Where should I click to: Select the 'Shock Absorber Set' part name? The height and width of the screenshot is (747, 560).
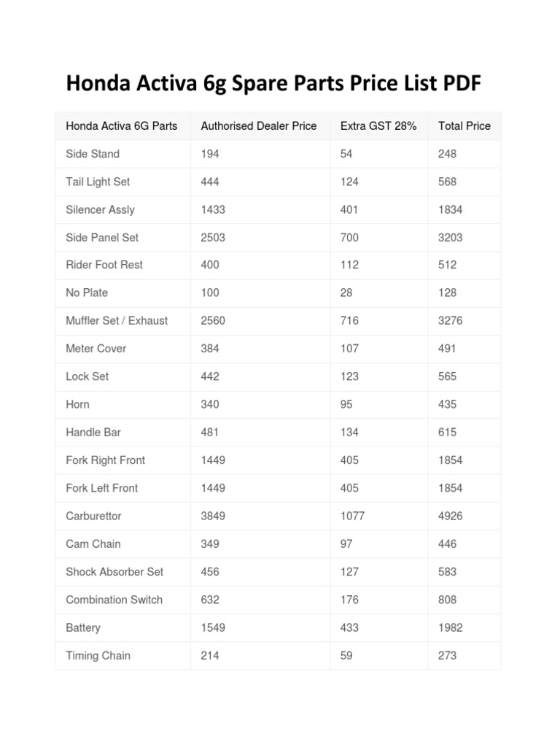click(x=114, y=572)
